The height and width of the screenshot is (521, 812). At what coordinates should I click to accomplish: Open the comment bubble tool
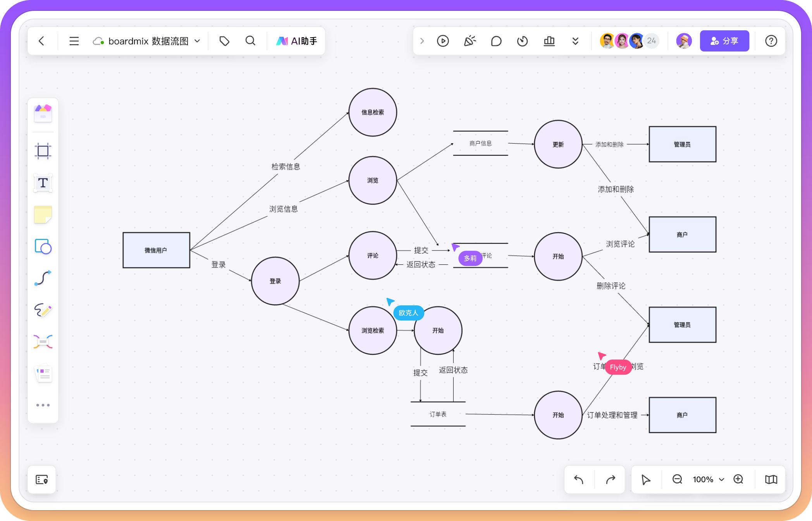click(x=496, y=41)
